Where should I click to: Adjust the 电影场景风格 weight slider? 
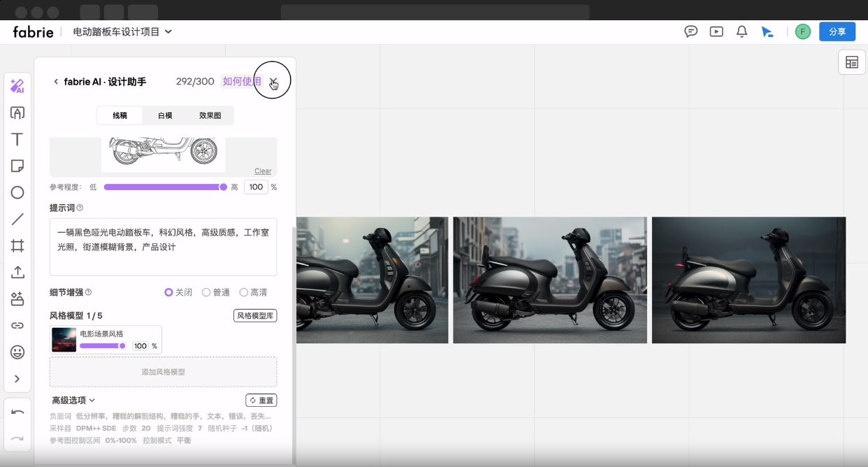click(103, 346)
